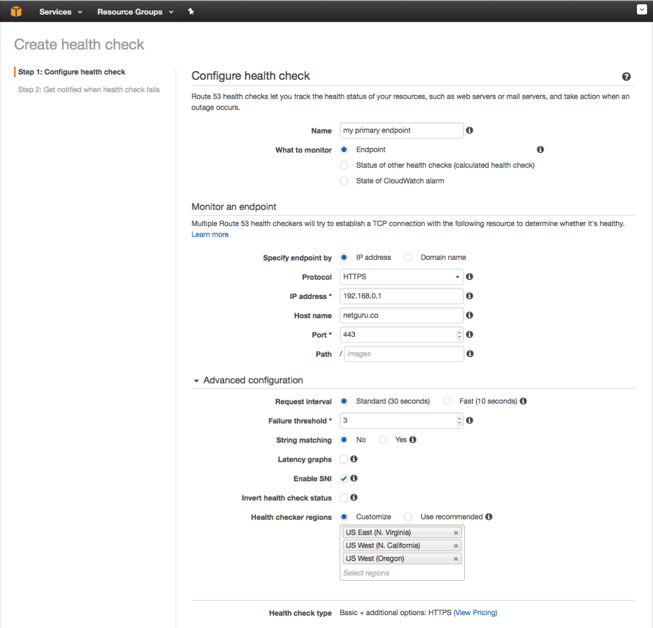Open the help question mark icon

pos(626,77)
